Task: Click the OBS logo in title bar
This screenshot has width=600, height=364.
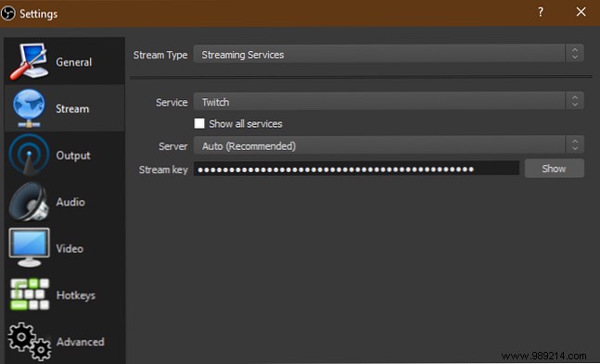Action: tap(8, 14)
